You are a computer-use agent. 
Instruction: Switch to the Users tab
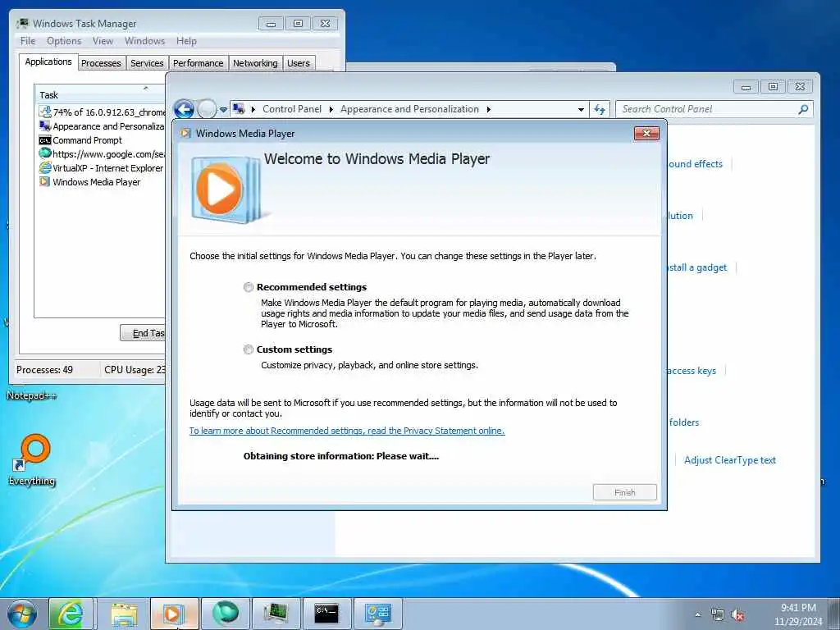[x=299, y=63]
